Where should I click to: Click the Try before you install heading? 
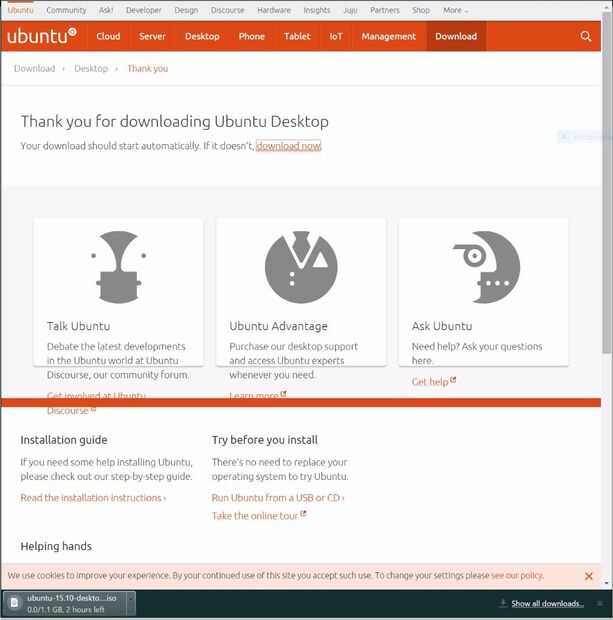(265, 440)
